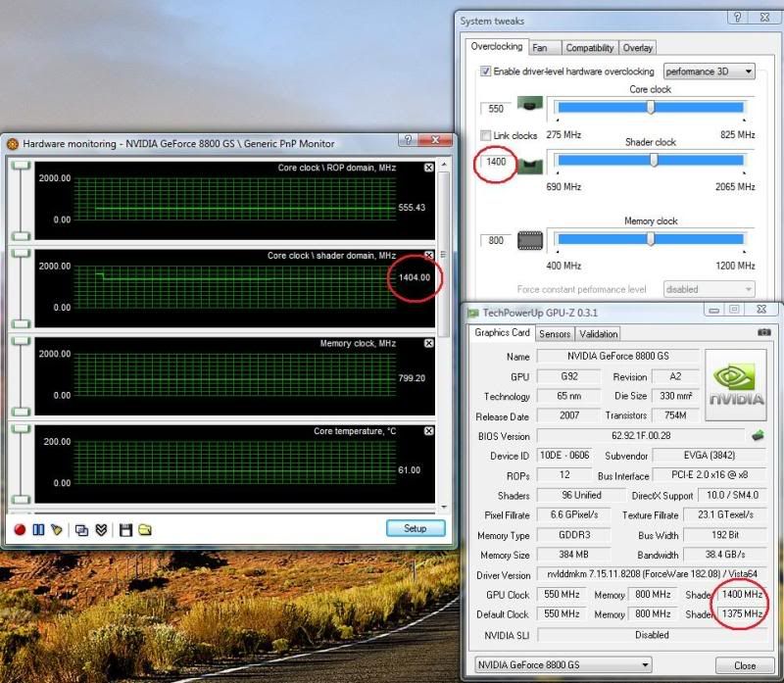
Task: Click Memory Size value 384 MB
Action: click(x=573, y=555)
